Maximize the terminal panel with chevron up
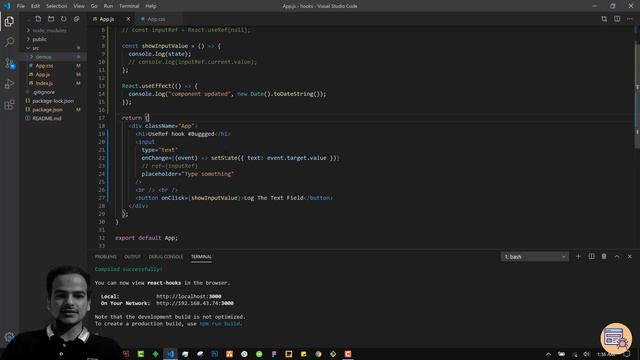The width and height of the screenshot is (640, 360). pyautogui.click(x=617, y=256)
